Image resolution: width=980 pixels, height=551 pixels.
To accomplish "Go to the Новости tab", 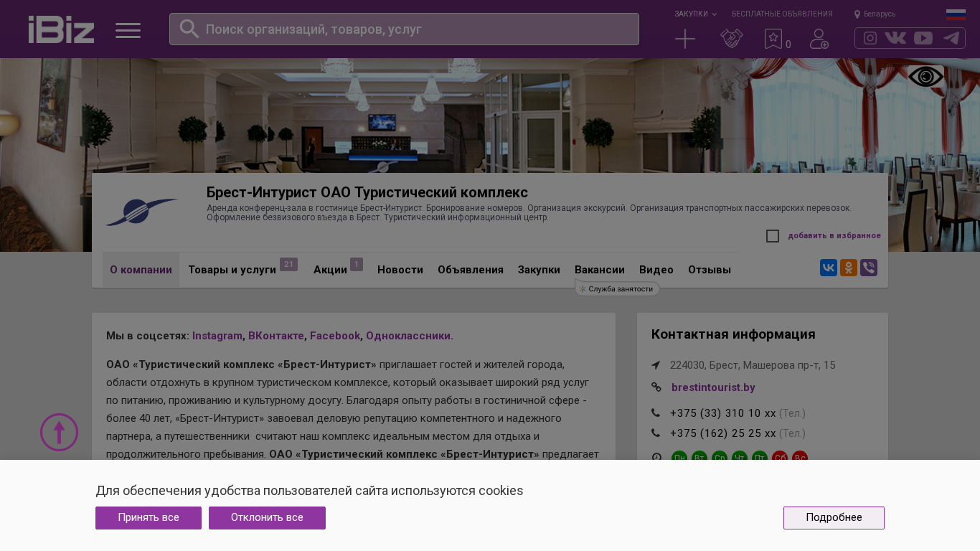I will tap(400, 270).
